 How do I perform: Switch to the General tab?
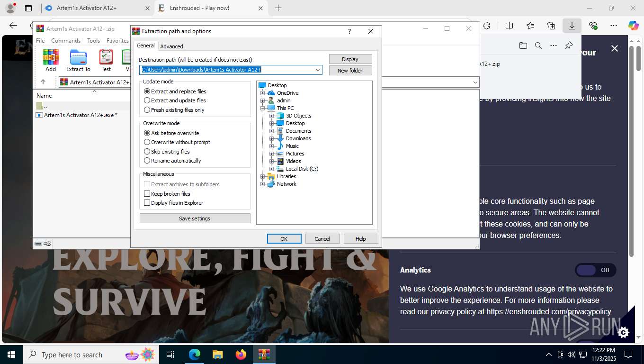coord(146,45)
